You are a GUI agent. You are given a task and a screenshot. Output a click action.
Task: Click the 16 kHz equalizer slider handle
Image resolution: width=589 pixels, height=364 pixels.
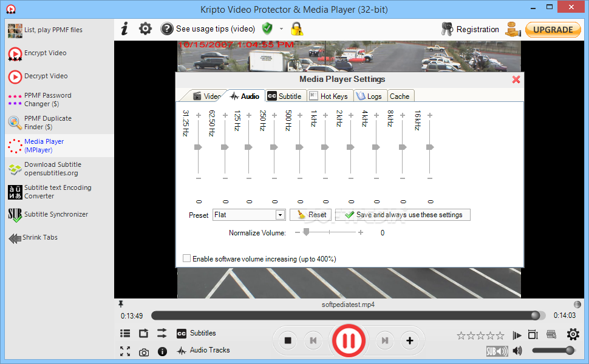(430, 147)
